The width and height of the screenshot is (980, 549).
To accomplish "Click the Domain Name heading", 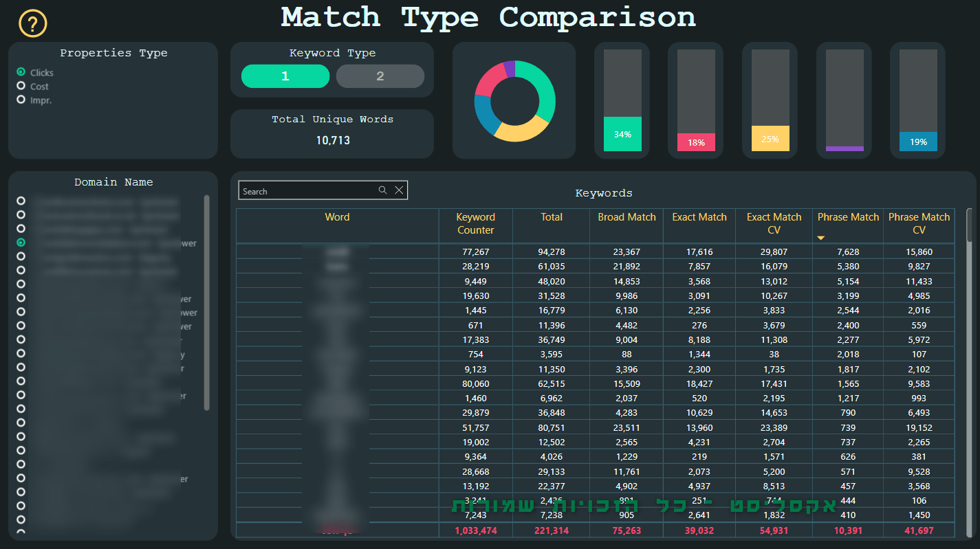I will tap(113, 182).
